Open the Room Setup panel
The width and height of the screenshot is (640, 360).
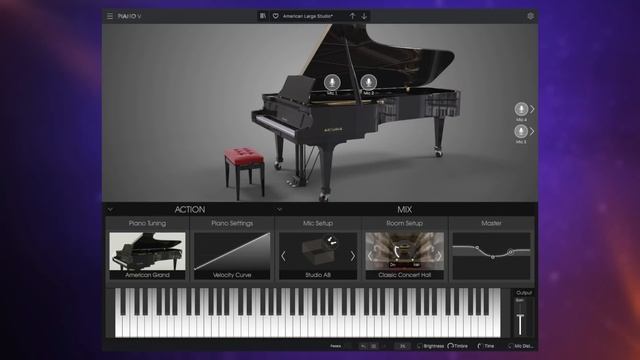404,223
